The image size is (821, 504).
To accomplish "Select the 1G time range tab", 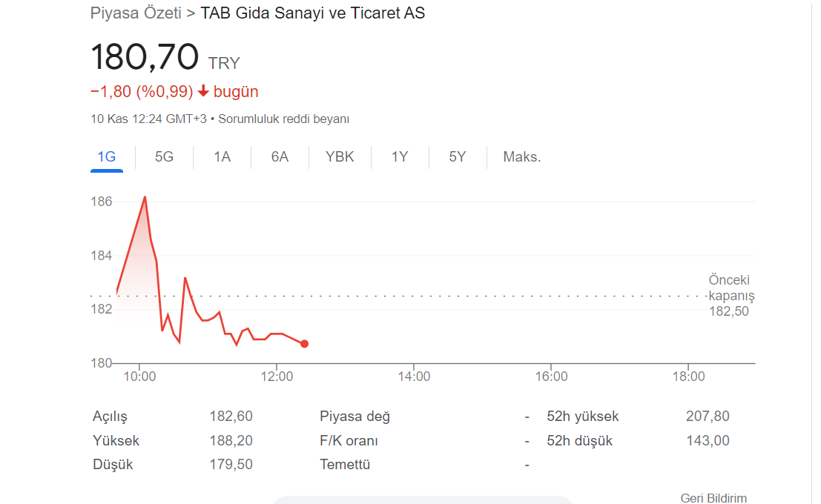I will 107,157.
